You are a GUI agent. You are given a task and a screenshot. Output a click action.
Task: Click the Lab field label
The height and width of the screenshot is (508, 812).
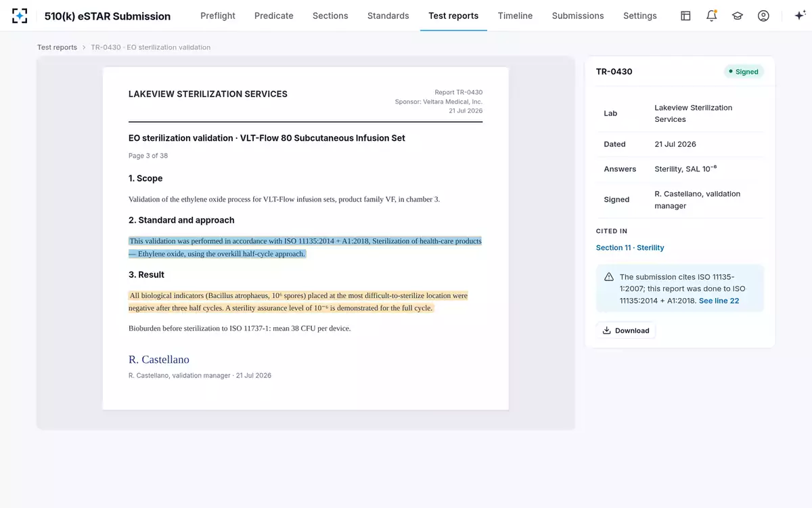tap(610, 114)
